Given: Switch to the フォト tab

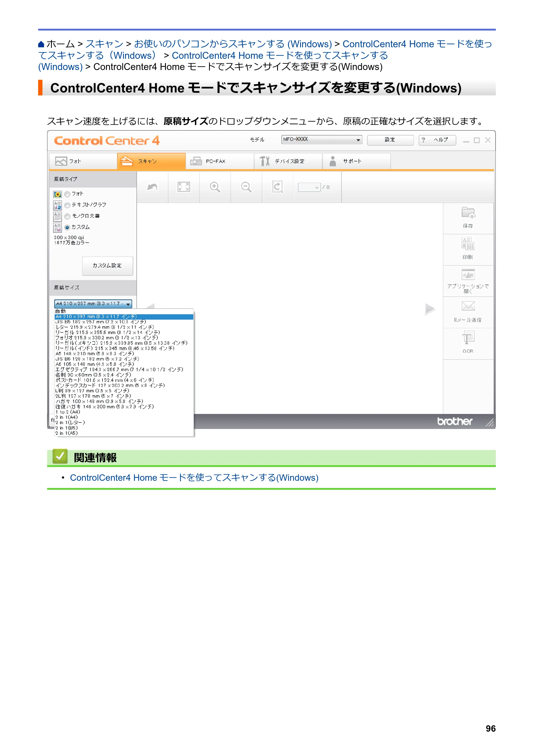Looking at the screenshot, I should coord(83,161).
